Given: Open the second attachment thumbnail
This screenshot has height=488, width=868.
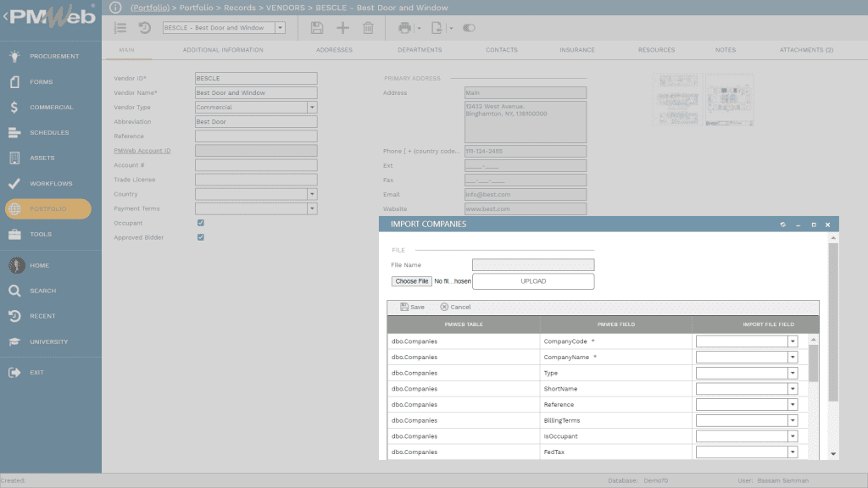Looking at the screenshot, I should point(729,100).
